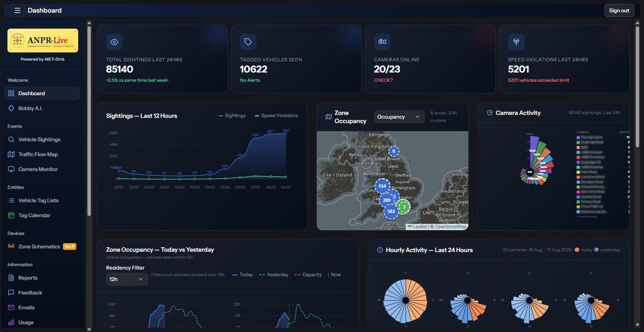Click the camera icon on Cameras Online card
Screen dimensions: 644x332
[382, 42]
